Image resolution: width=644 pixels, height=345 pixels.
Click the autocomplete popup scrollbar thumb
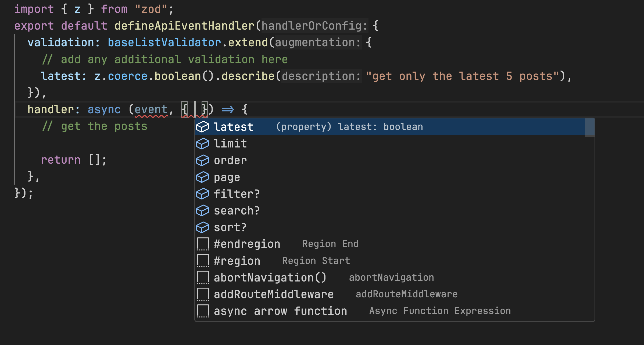pos(590,128)
